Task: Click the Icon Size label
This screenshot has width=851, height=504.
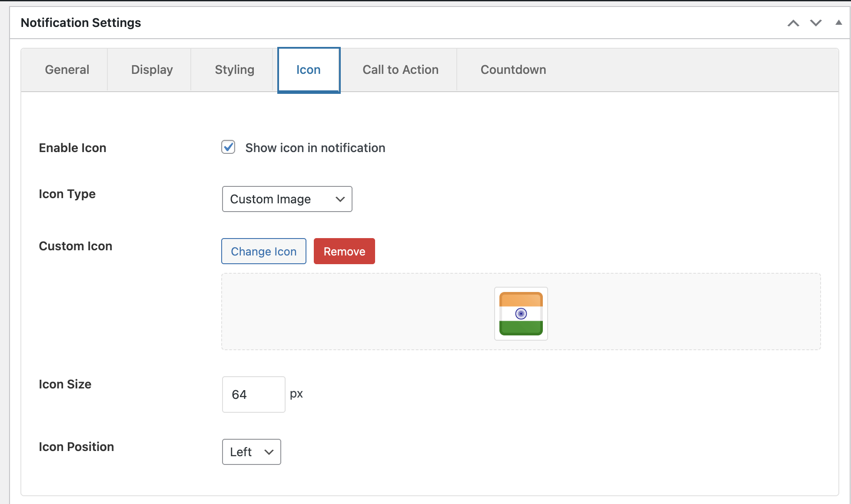Action: (x=65, y=384)
